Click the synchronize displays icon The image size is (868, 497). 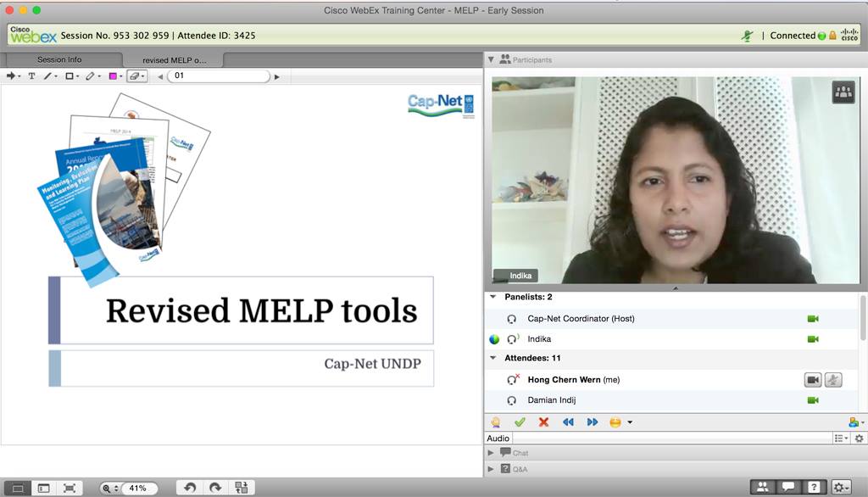point(242,488)
